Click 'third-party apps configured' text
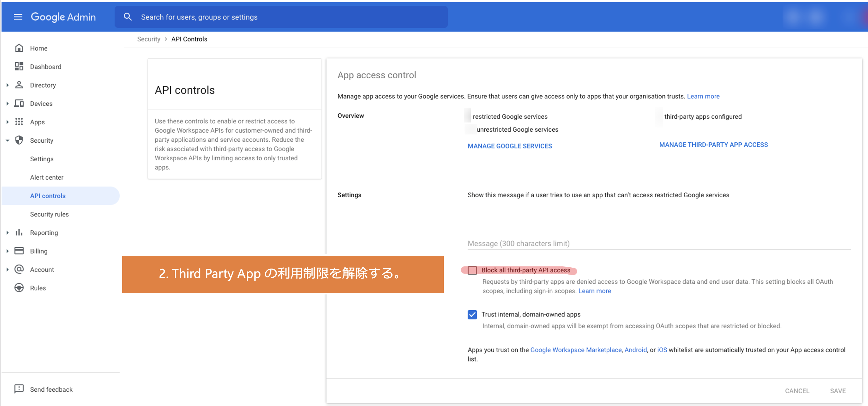The width and height of the screenshot is (868, 406). tap(703, 116)
